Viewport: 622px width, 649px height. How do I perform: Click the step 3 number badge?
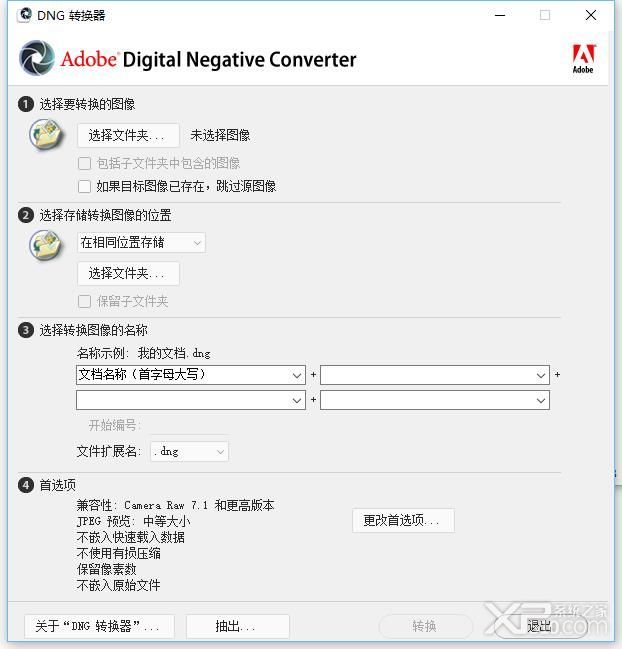(26, 330)
